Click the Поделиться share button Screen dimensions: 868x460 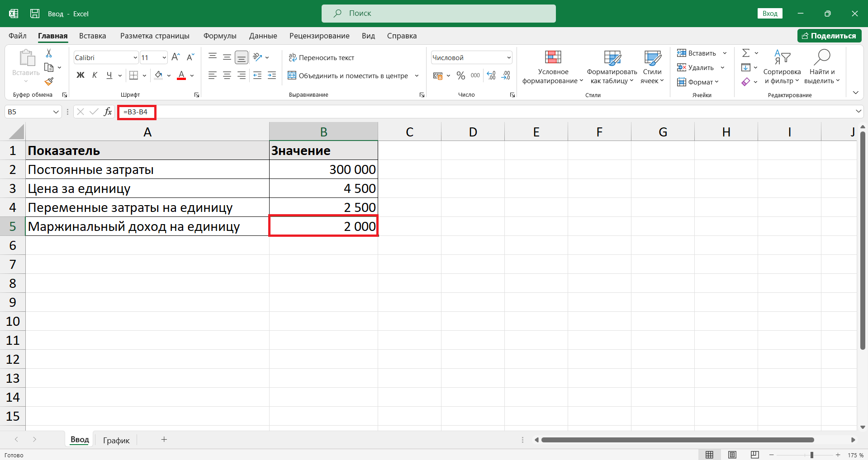(x=829, y=36)
